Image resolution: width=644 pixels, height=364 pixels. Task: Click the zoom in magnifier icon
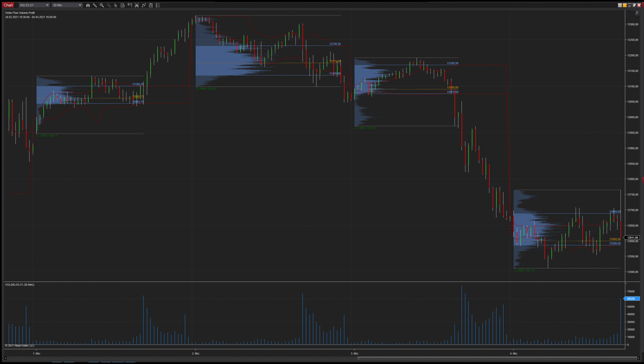[x=102, y=5]
